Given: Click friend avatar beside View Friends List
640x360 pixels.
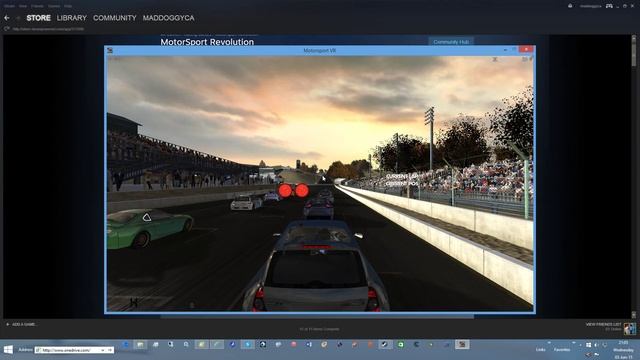Looking at the screenshot, I should pos(630,329).
